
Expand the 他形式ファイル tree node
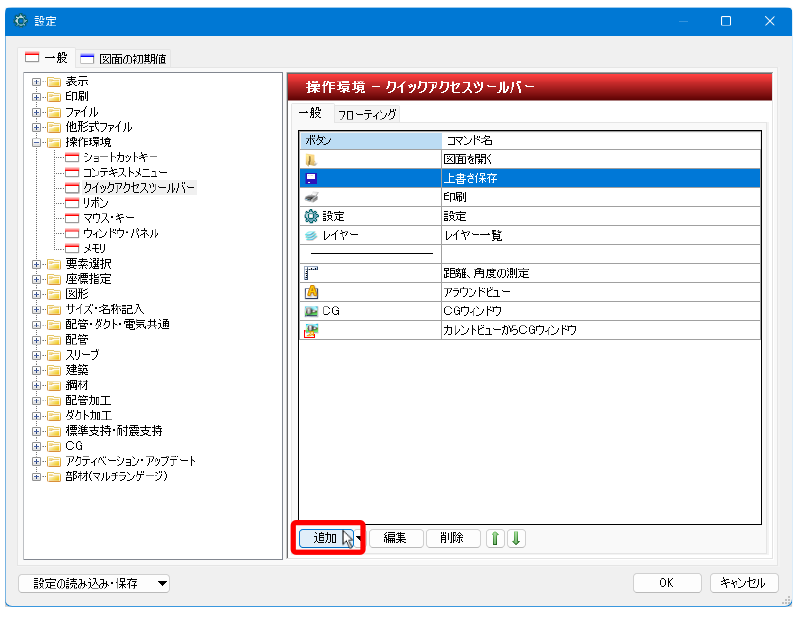tap(36, 127)
